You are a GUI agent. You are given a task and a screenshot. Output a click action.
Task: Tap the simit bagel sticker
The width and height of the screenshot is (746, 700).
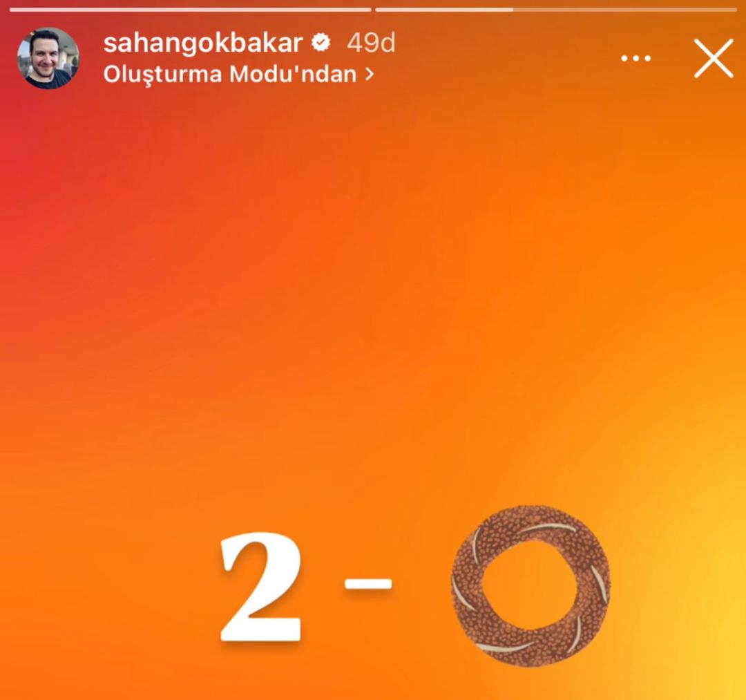(x=530, y=586)
